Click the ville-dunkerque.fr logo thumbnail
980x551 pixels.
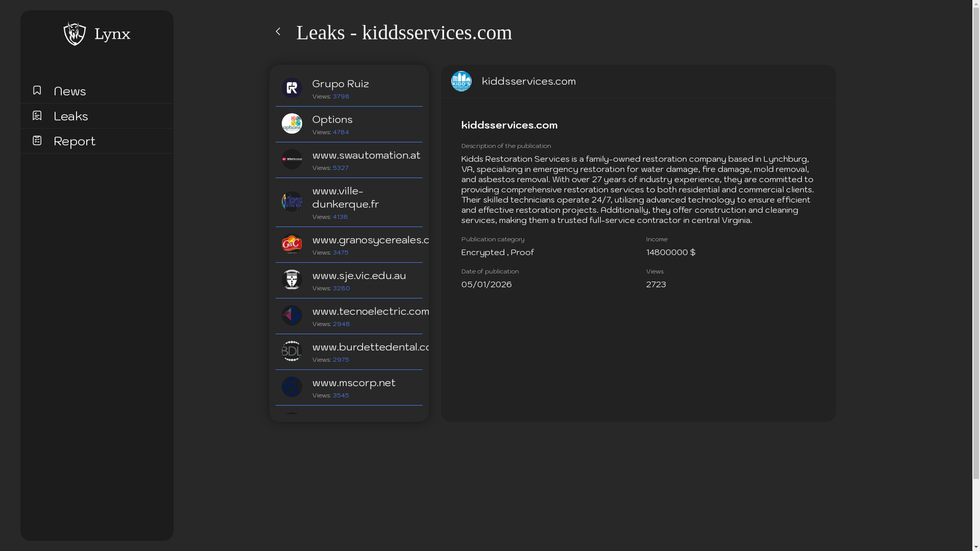point(292,202)
